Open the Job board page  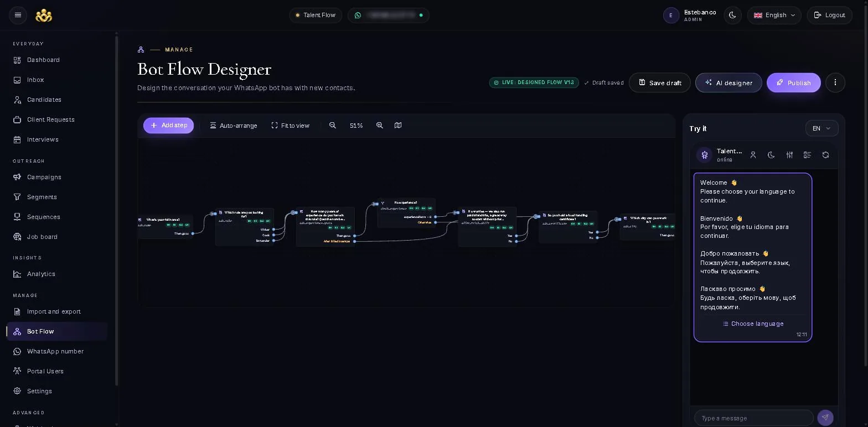(57, 237)
